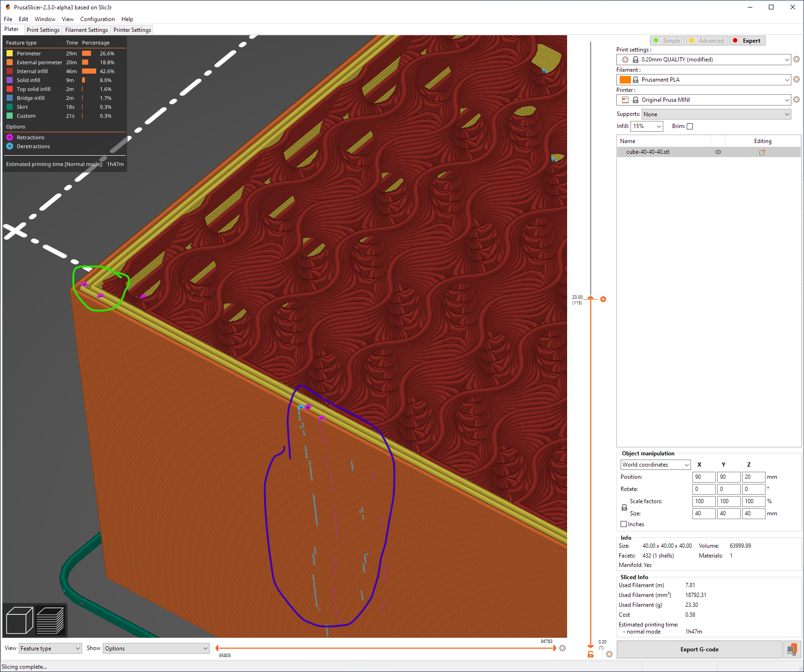Click the orange padlock below the layer slider
804x672 pixels.
pyautogui.click(x=590, y=654)
